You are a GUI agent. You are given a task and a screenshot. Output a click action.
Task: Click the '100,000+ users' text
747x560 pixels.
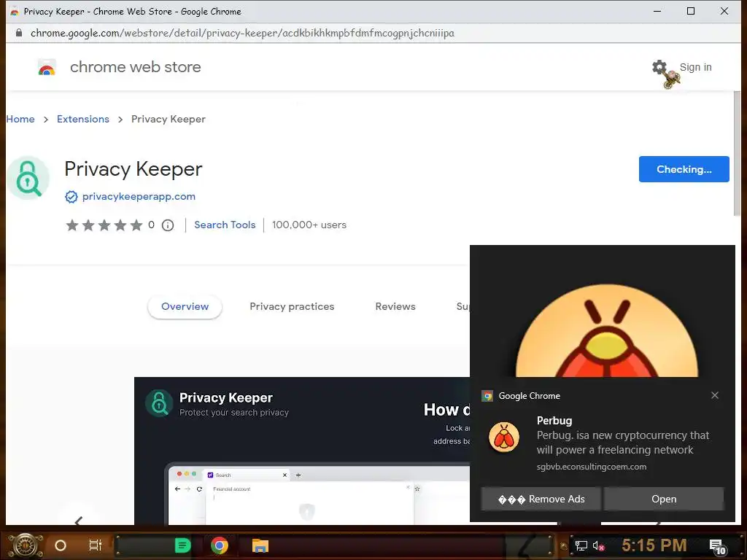[309, 225]
